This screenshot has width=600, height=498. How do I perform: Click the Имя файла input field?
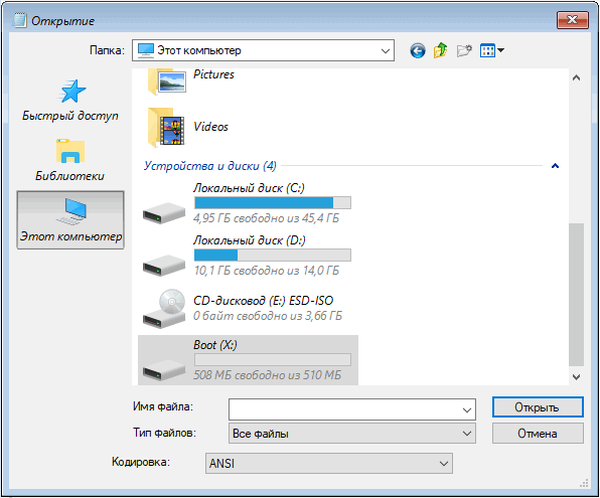343,407
